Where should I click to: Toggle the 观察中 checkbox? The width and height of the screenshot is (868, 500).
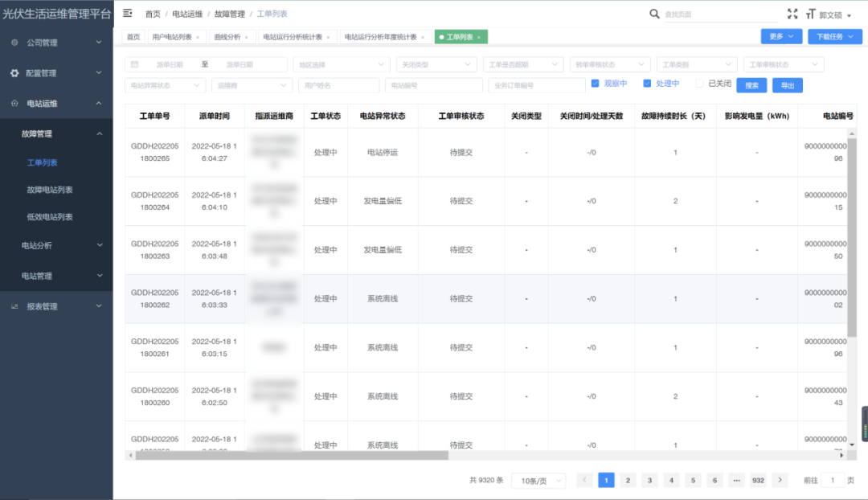(x=595, y=84)
